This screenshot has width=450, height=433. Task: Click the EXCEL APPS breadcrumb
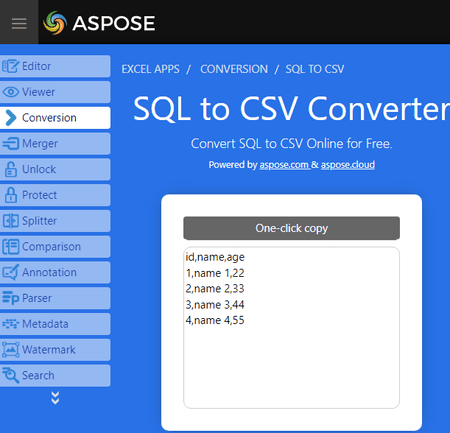point(150,69)
